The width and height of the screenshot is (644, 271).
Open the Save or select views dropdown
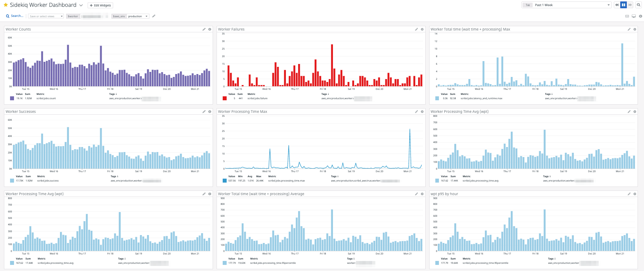point(46,16)
